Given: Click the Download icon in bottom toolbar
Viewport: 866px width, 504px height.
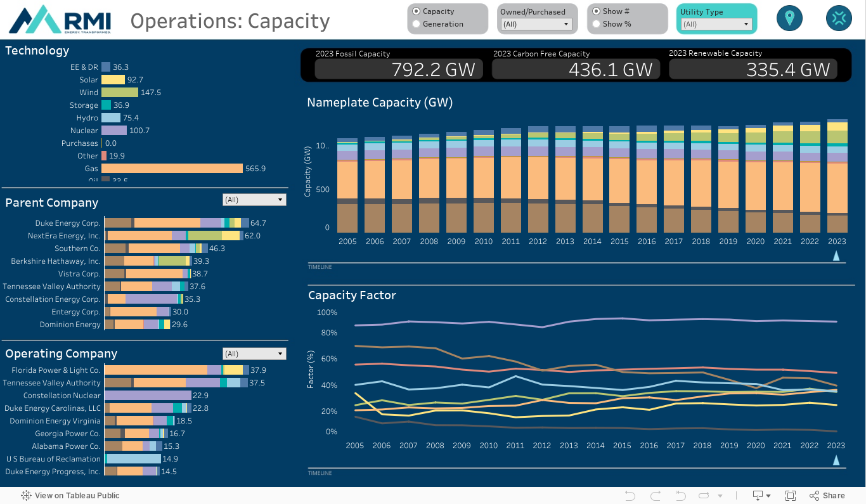Looking at the screenshot, I should (x=758, y=495).
